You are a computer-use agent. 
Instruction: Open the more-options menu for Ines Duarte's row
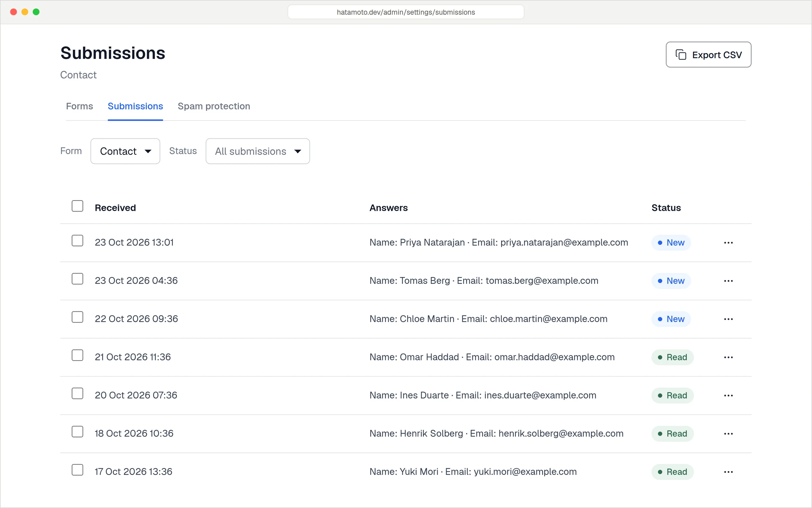[728, 395]
